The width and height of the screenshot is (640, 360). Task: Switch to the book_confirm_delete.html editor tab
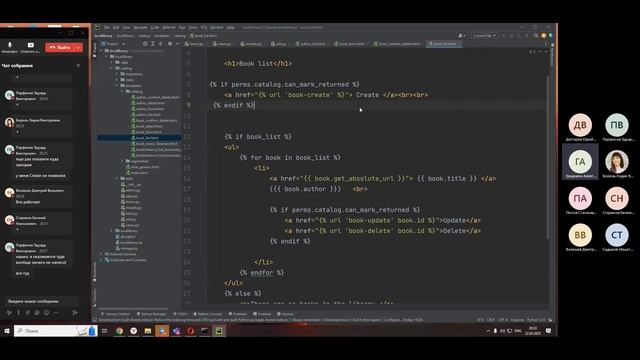(398, 44)
